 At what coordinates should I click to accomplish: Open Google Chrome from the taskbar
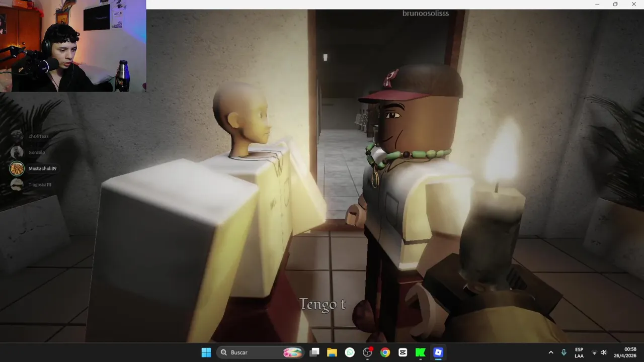coord(385,352)
